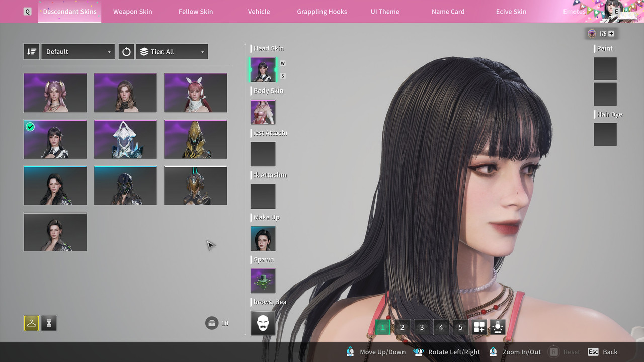Select the Descendant Skins tab
The width and height of the screenshot is (644, 362).
69,11
